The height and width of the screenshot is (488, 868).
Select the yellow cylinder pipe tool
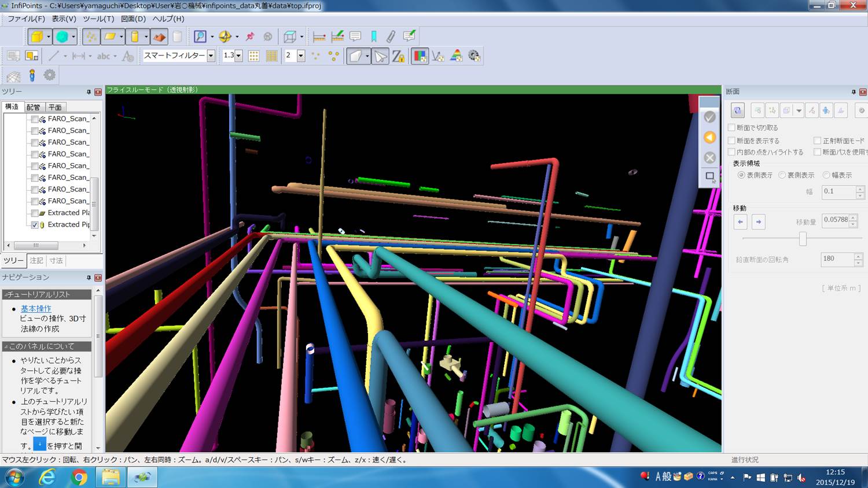(134, 37)
